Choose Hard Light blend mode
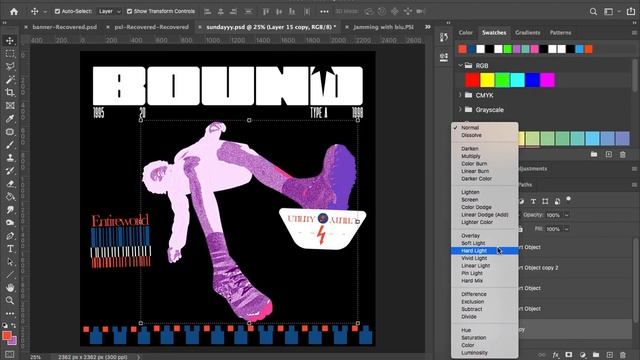 [484, 251]
